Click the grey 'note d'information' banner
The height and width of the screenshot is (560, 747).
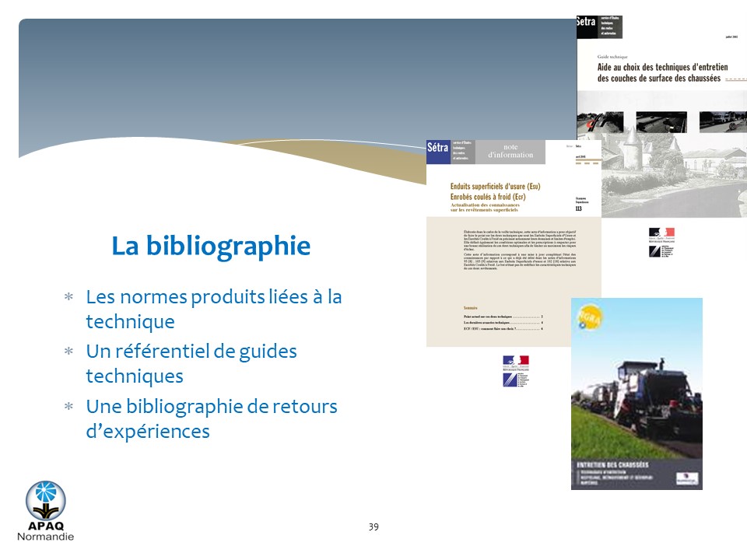pyautogui.click(x=510, y=151)
